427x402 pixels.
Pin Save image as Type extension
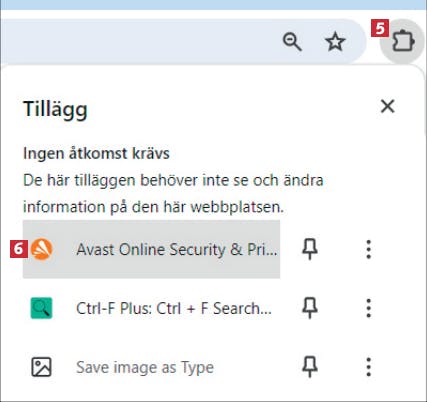tap(310, 367)
